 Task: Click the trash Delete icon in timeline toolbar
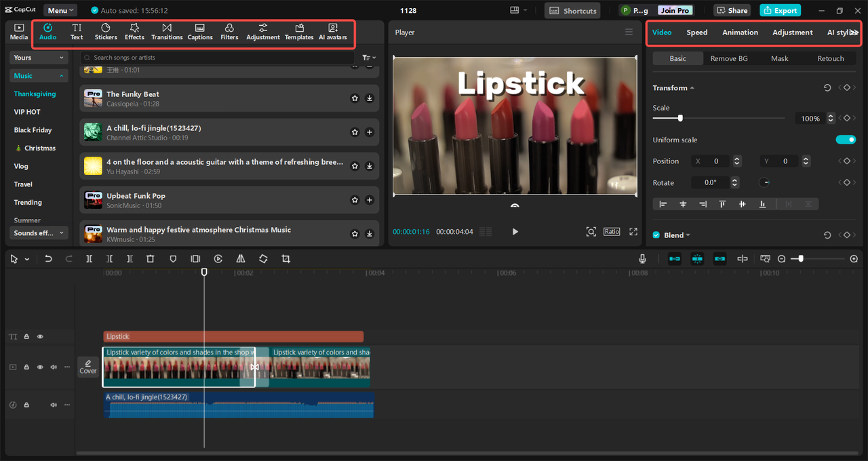(x=151, y=259)
